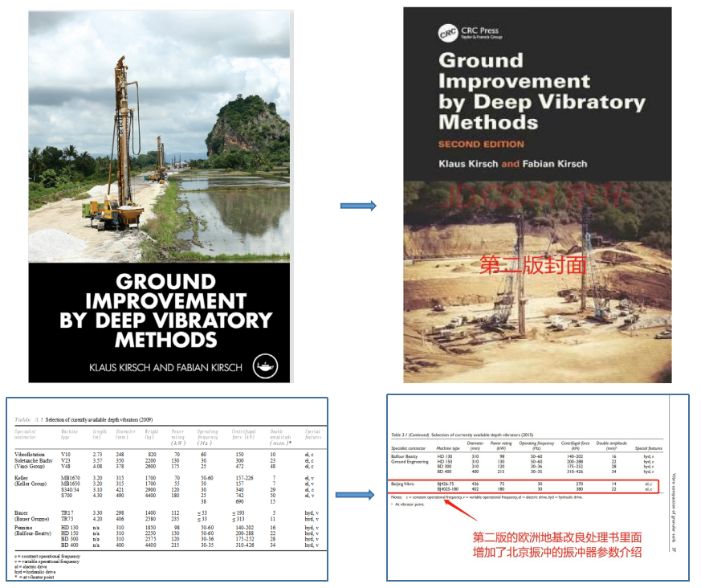
Task: Click the blue arrow between the two book covers
Action: click(358, 206)
